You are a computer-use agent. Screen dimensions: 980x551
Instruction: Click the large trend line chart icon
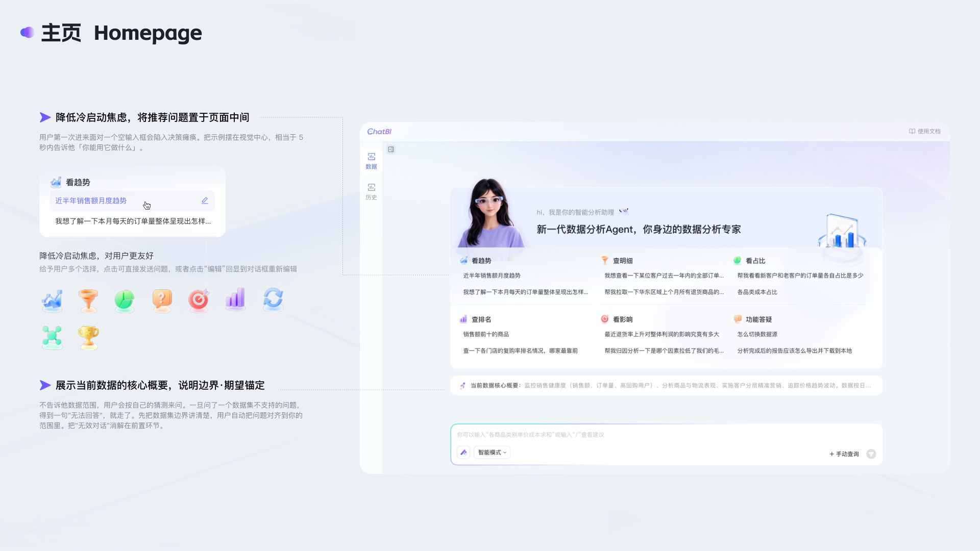[x=52, y=300]
